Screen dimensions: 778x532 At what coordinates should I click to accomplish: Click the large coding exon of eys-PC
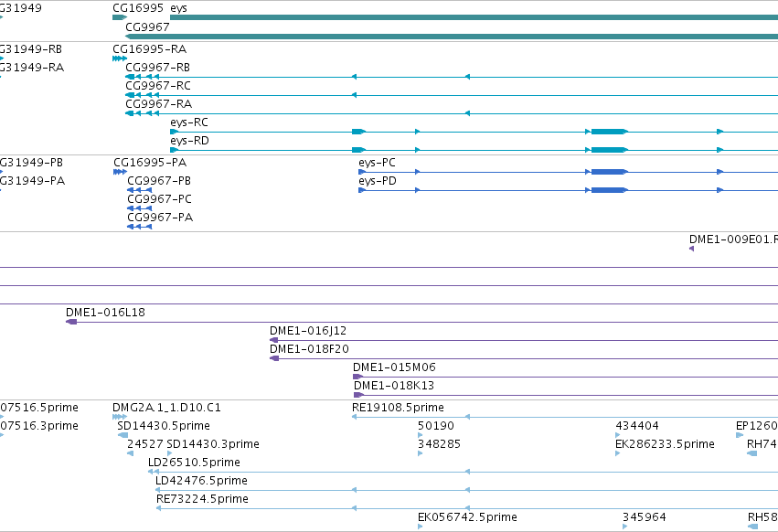[610, 172]
